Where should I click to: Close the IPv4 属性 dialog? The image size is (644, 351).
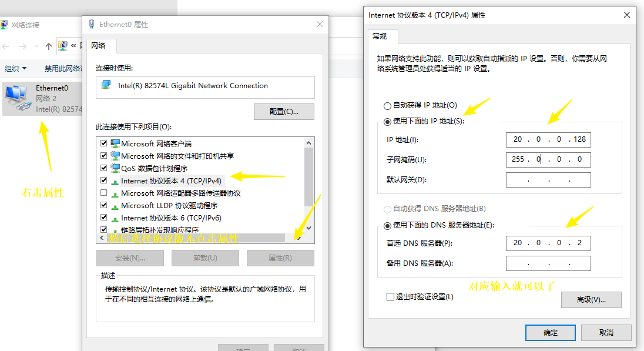click(627, 15)
